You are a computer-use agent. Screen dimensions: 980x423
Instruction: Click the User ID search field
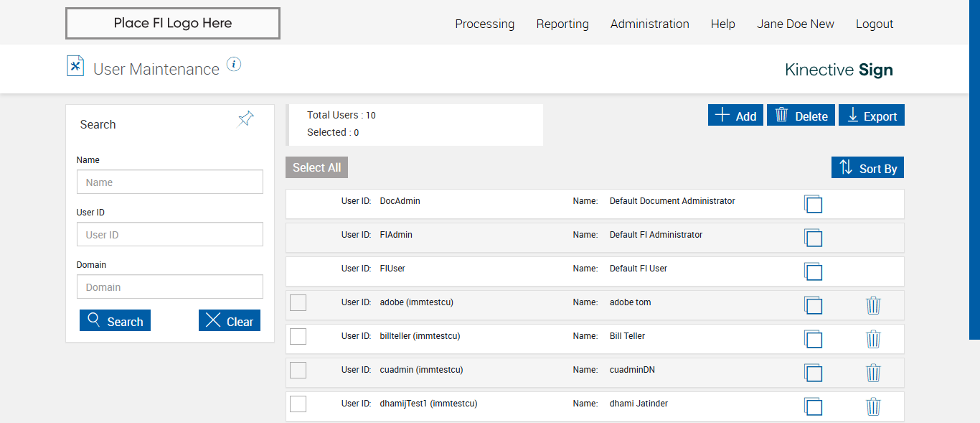(x=170, y=235)
